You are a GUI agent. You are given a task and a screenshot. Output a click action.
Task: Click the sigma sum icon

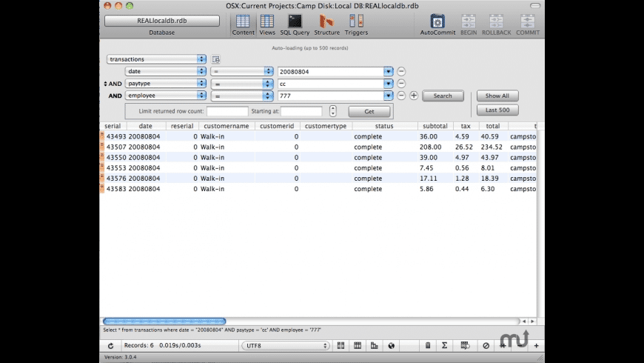[x=444, y=345]
